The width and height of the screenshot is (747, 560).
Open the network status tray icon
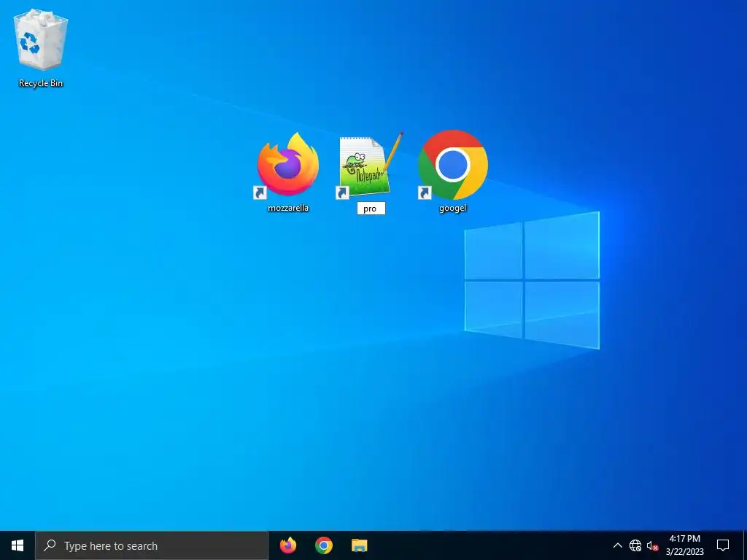pyautogui.click(x=635, y=545)
